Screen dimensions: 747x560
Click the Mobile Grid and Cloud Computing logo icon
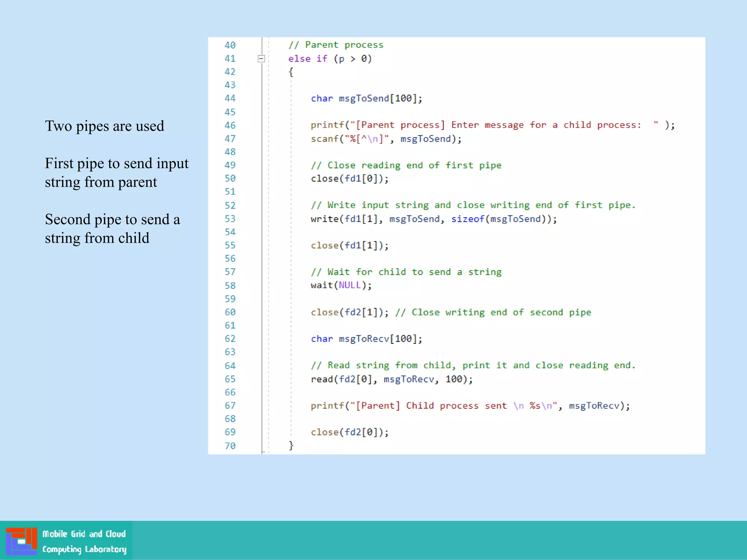click(x=22, y=541)
